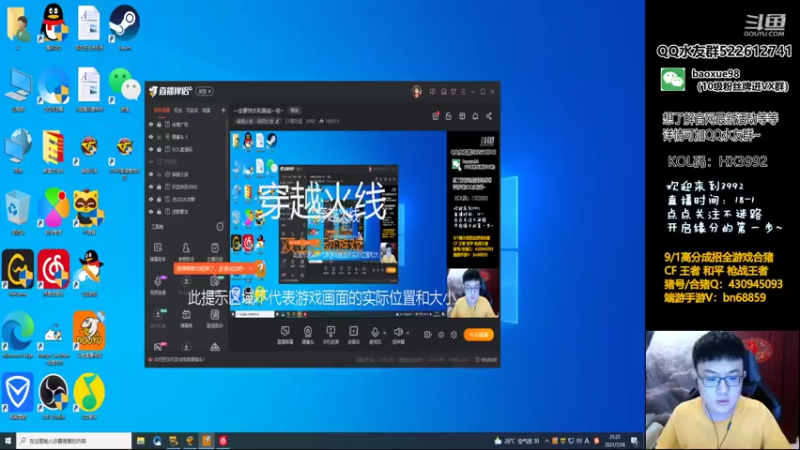This screenshot has height=450, width=800.
Task: Open the gear settings icon near start button
Action: 454,335
